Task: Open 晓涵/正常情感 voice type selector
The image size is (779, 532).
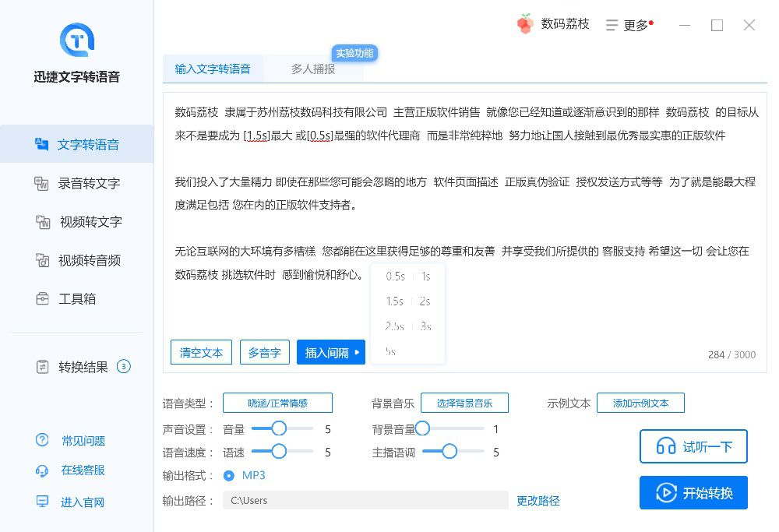Action: (277, 403)
